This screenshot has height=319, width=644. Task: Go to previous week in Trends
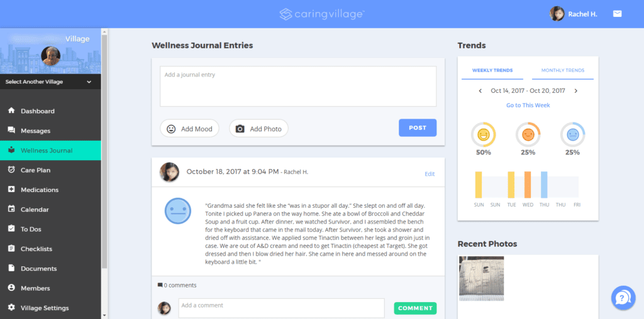click(x=480, y=91)
